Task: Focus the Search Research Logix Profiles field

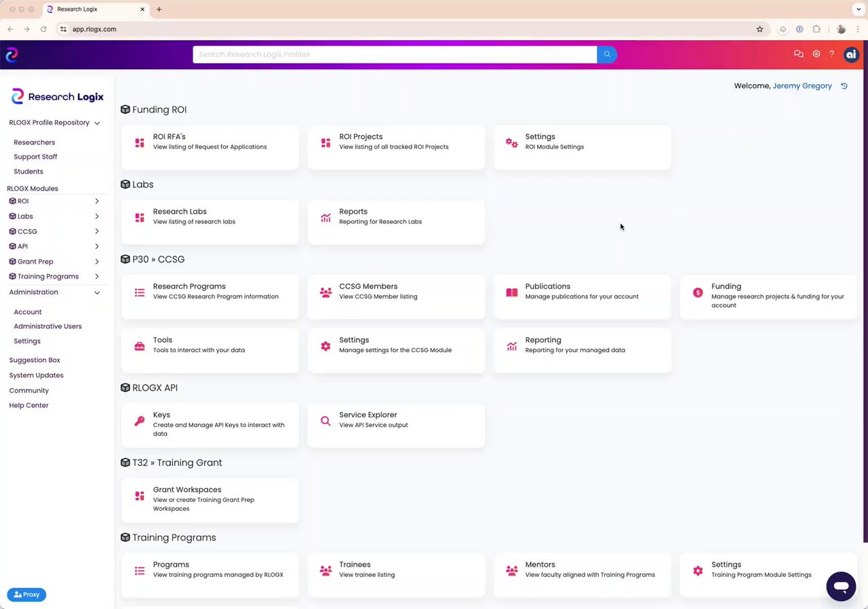Action: [395, 55]
